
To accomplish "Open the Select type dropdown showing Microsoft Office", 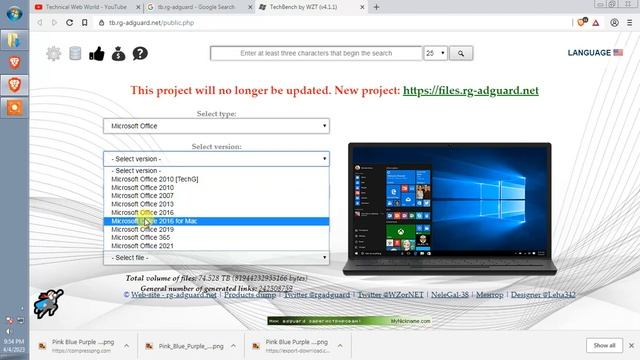I will coord(216,126).
